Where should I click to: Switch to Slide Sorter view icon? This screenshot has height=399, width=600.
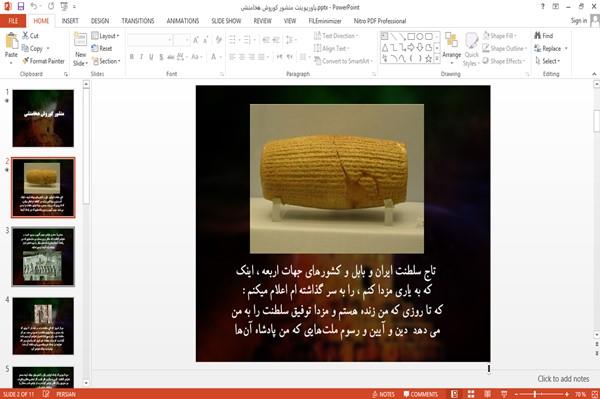click(471, 394)
